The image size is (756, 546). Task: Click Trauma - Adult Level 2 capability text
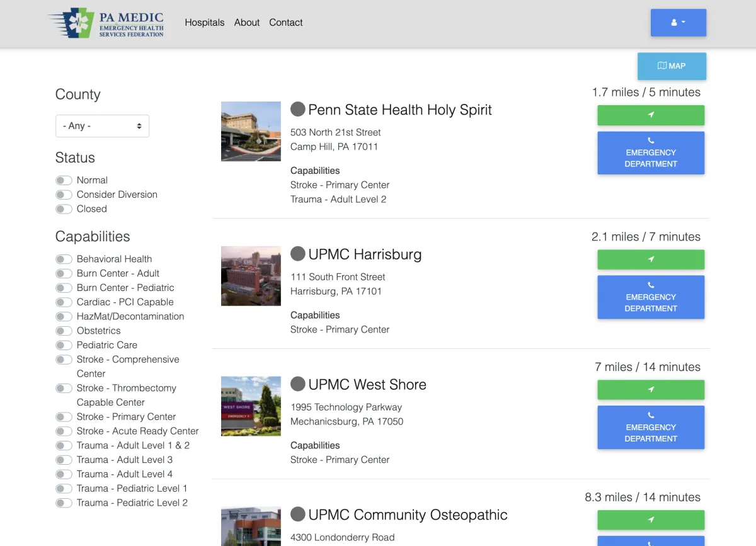(x=338, y=200)
